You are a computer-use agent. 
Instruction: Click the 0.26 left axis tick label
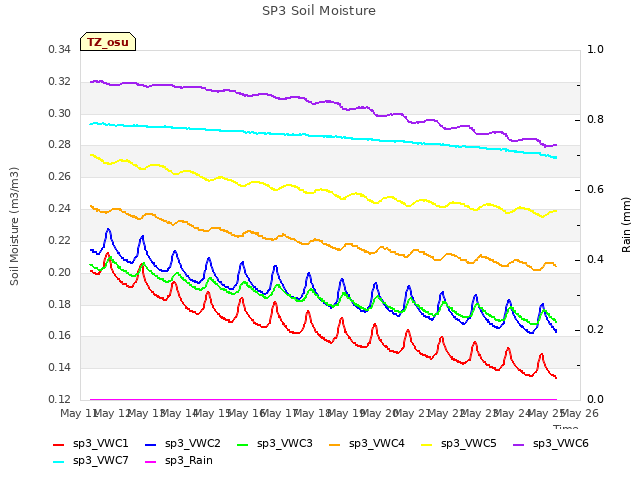pyautogui.click(x=59, y=177)
